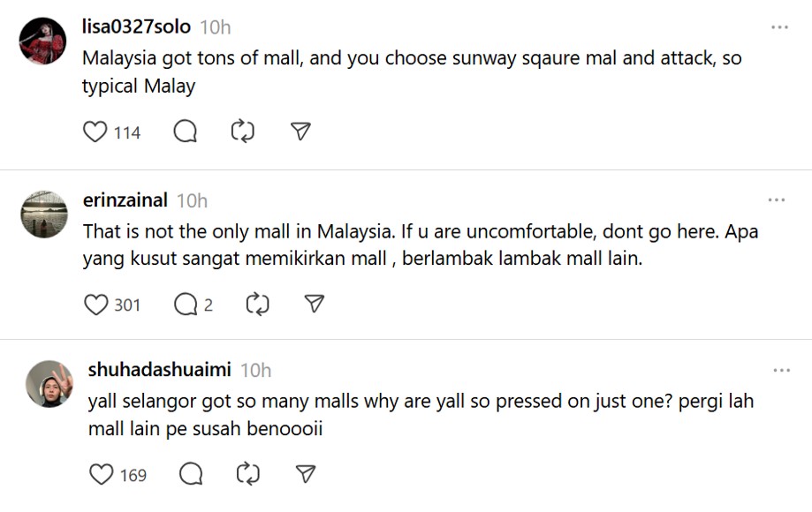Like the post by shuhadashuaimi
The width and height of the screenshot is (812, 512).
tap(102, 475)
